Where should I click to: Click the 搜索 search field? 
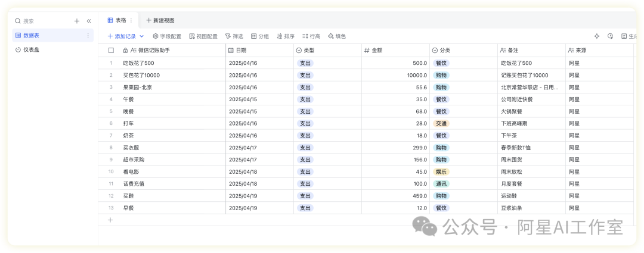coord(42,21)
